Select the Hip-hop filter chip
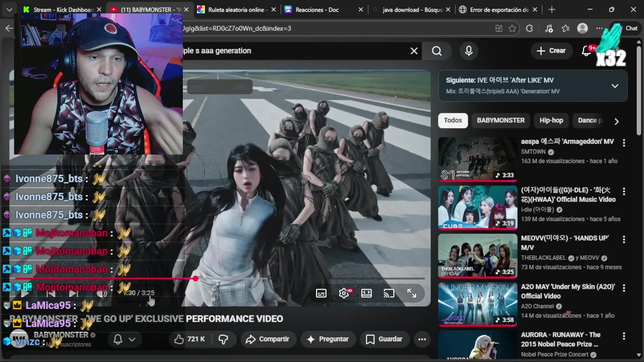 [x=551, y=121]
